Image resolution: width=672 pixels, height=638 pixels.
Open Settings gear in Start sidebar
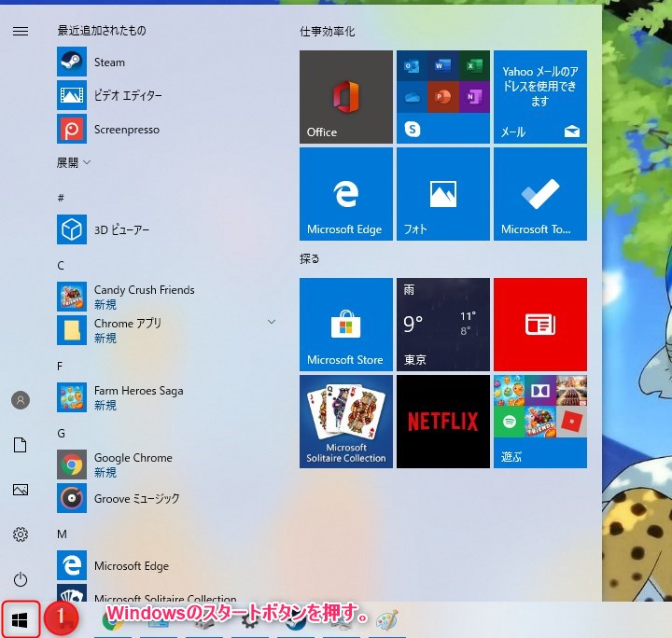point(21,534)
